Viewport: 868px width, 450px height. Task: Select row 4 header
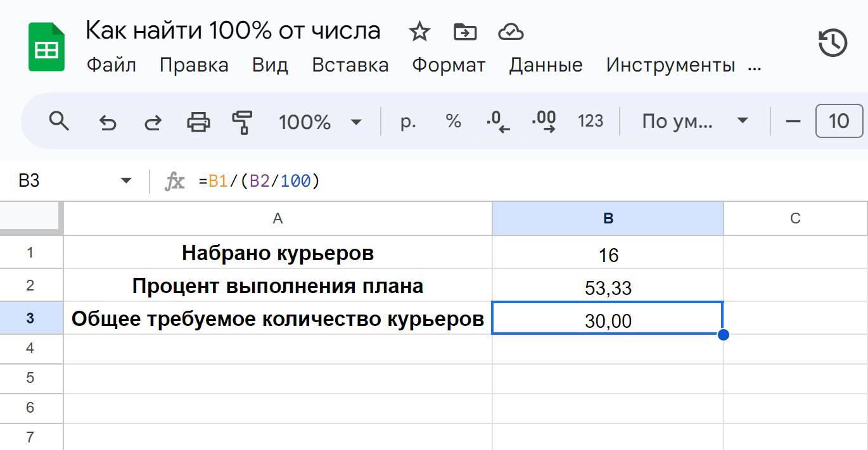[30, 349]
